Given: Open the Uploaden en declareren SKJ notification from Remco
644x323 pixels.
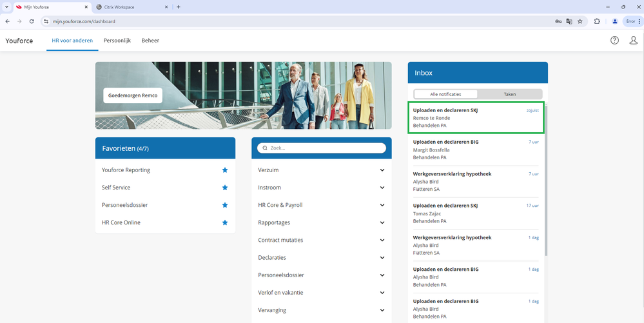Looking at the screenshot, I should point(476,117).
